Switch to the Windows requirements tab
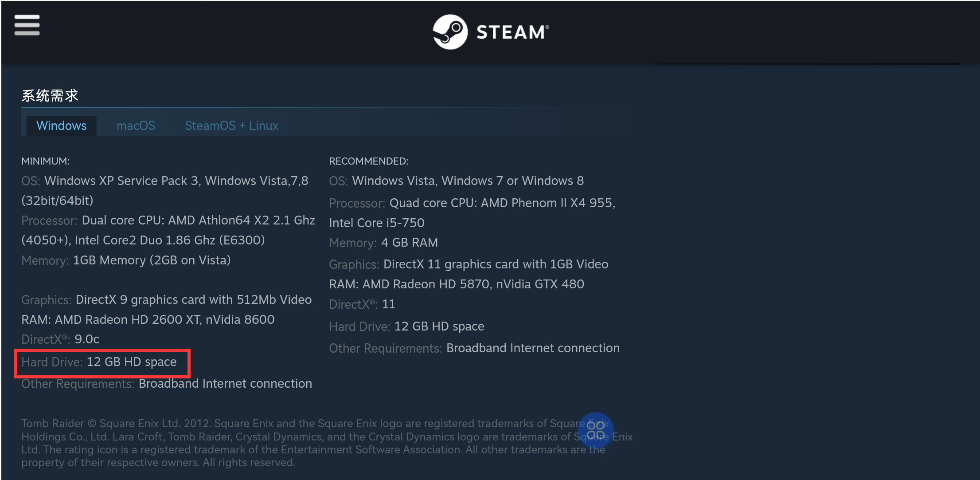This screenshot has width=980, height=480. (x=61, y=126)
